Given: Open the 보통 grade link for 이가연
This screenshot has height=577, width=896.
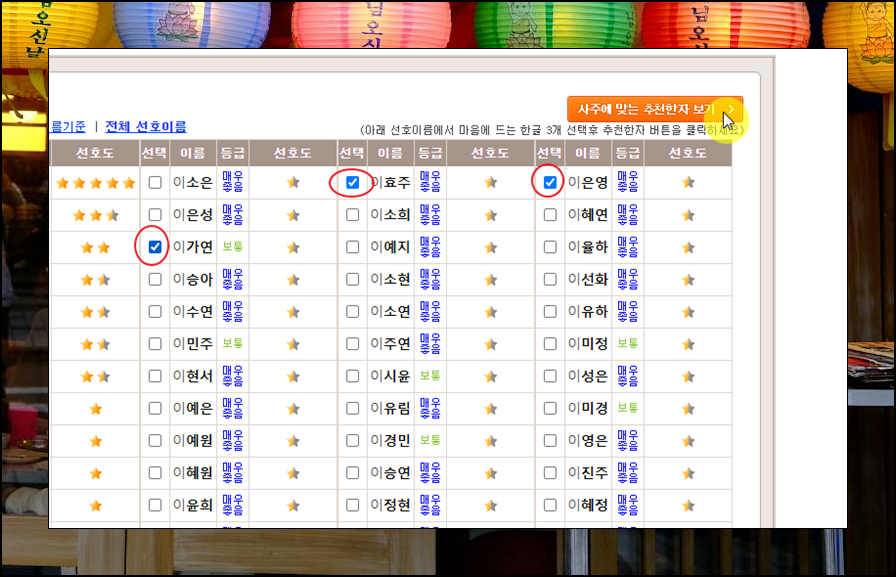Looking at the screenshot, I should (x=233, y=247).
